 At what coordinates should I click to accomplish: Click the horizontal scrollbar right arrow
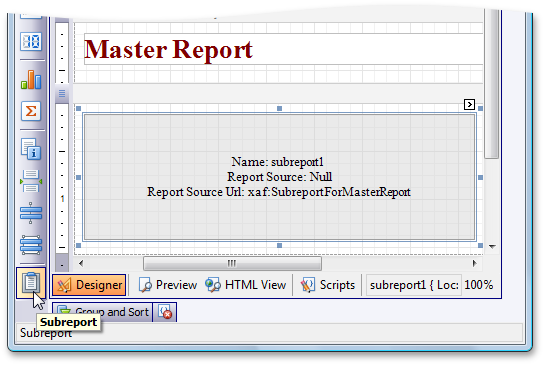click(474, 264)
